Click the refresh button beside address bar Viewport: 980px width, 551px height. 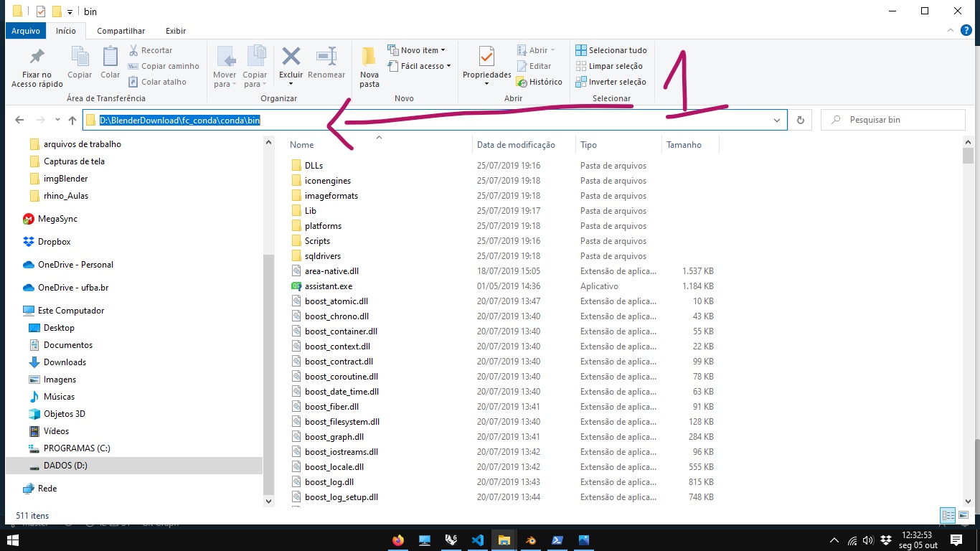[x=801, y=120]
